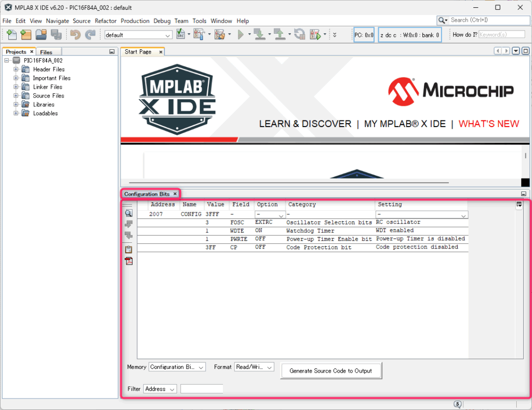Open the LEARN & DISCOVER link
532x410 pixels.
[x=305, y=124]
